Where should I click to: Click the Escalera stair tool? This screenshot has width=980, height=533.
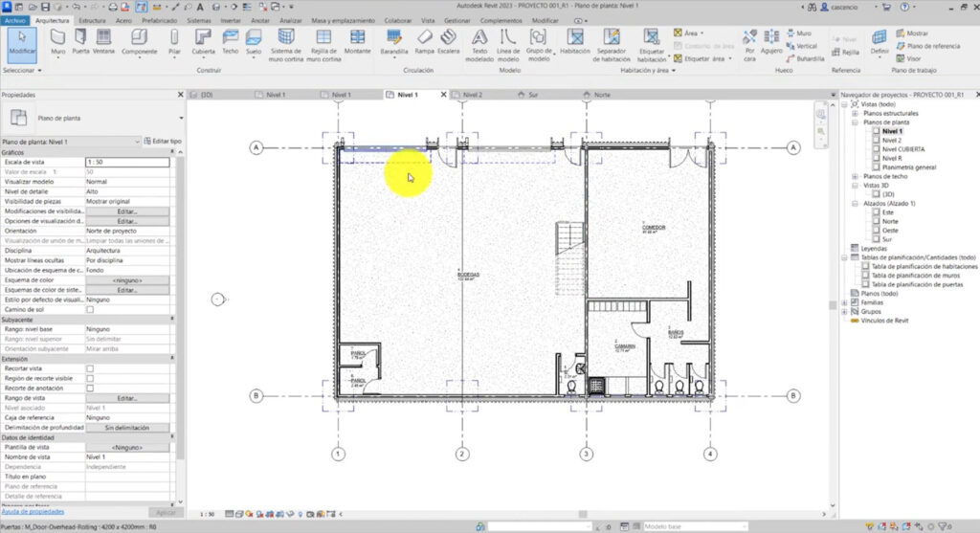pos(448,39)
